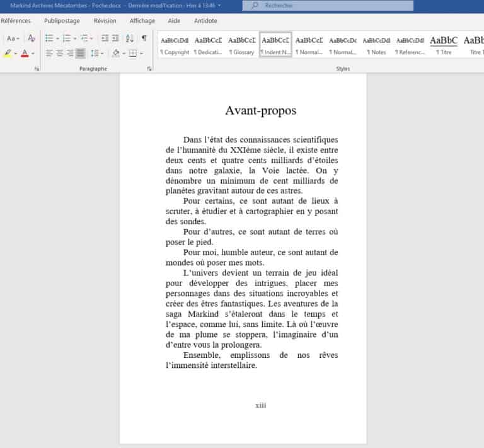Click the clear formatting icon
484x448 pixels.
[x=32, y=38]
